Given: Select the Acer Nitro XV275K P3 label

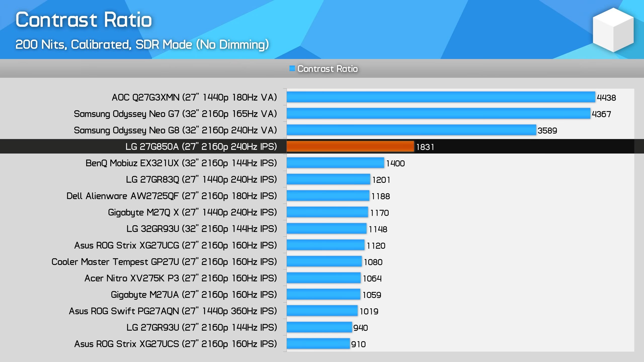Looking at the screenshot, I should [x=181, y=278].
